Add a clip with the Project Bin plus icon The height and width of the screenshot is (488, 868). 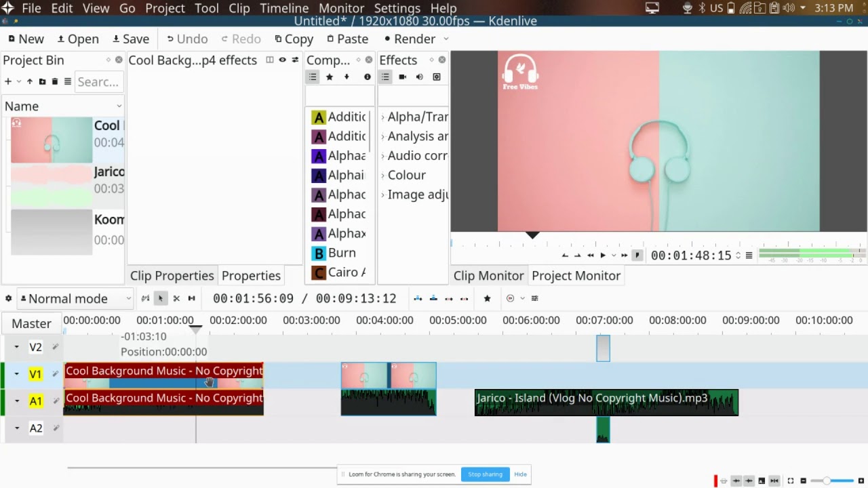tap(8, 81)
